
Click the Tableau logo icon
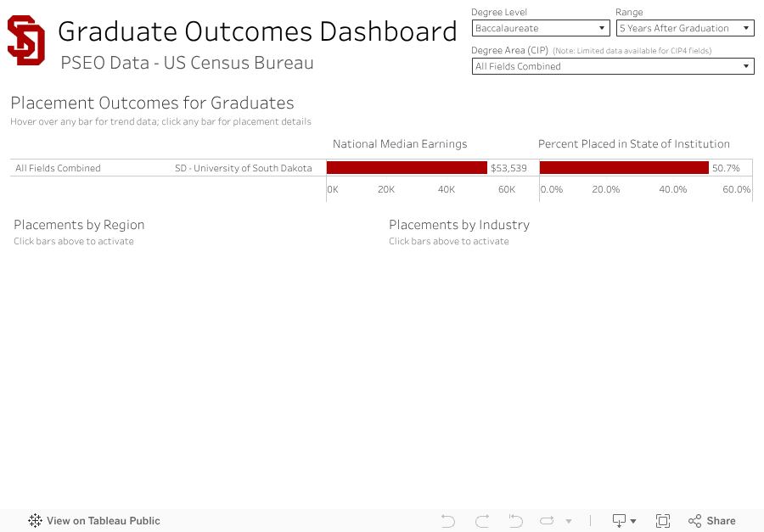[x=35, y=521]
